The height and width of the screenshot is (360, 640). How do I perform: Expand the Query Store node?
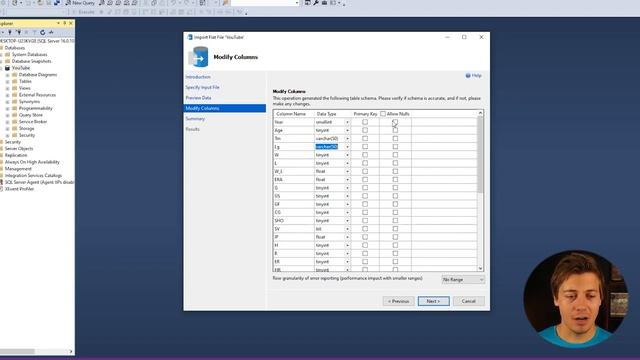7,115
